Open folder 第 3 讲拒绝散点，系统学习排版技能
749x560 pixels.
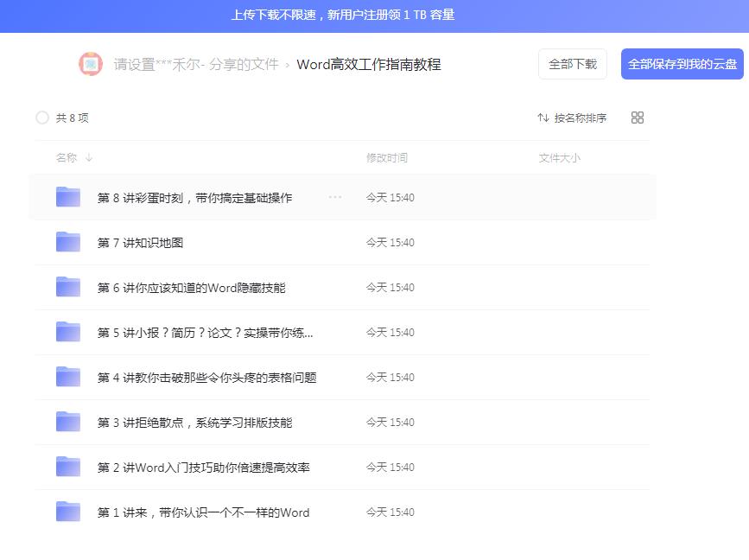pyautogui.click(x=194, y=423)
